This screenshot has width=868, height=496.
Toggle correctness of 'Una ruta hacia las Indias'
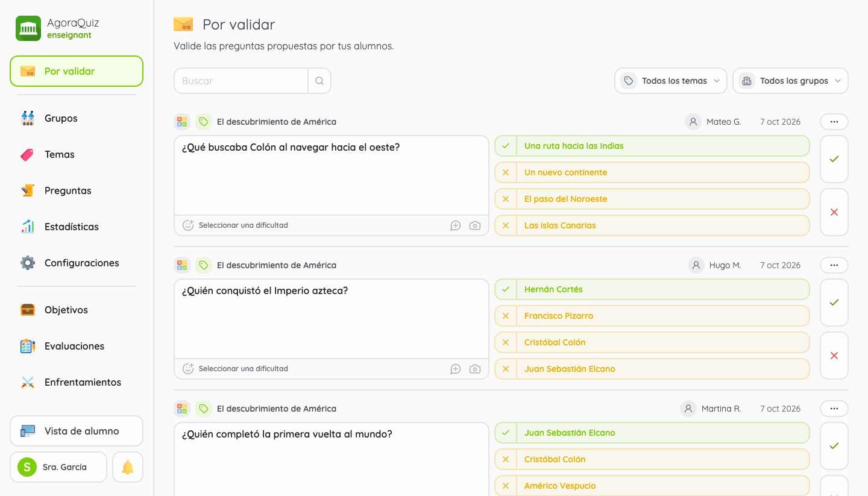[x=506, y=146]
